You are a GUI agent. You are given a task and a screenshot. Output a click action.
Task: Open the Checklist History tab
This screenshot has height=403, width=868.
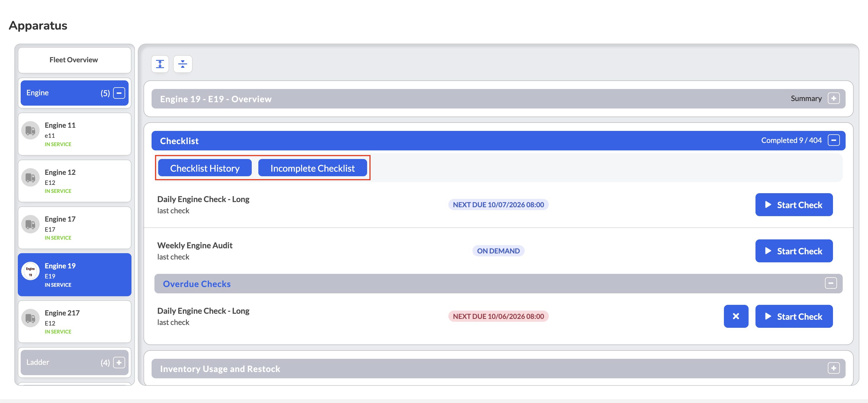click(x=205, y=168)
